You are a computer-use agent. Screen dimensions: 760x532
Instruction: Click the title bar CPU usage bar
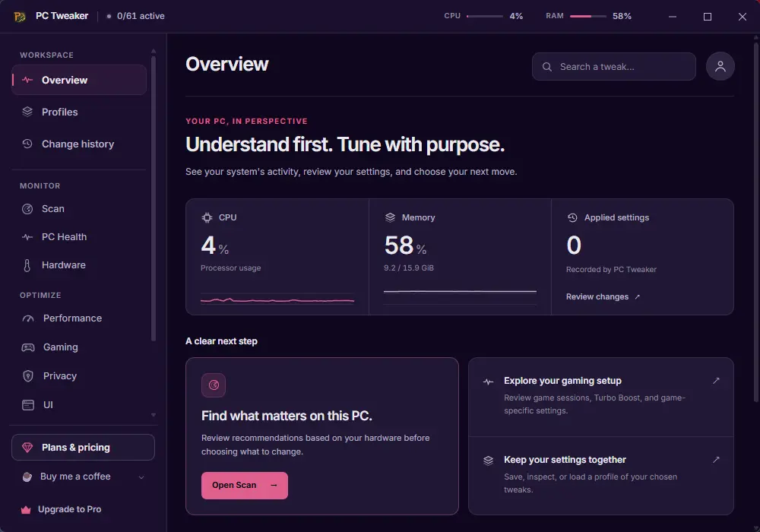485,17
